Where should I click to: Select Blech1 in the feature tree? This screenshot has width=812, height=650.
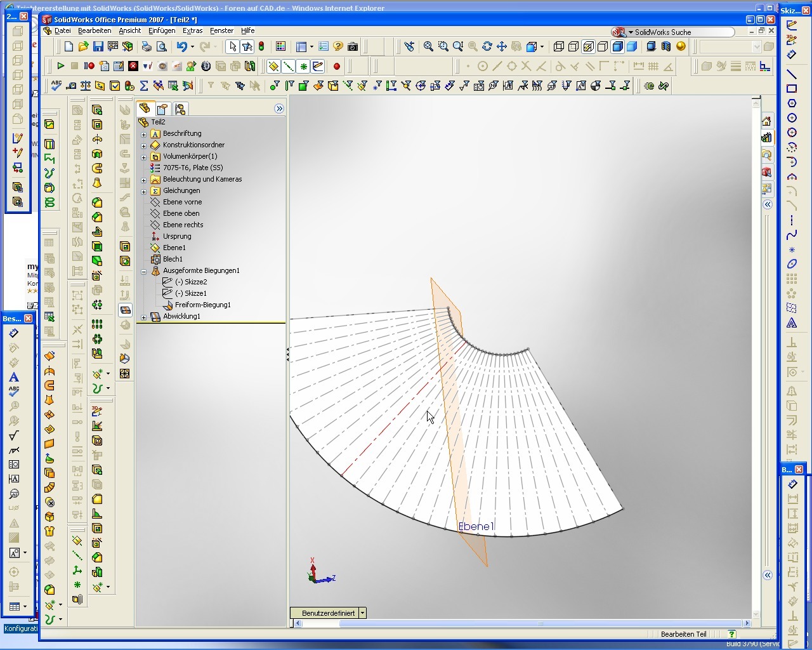coord(173,259)
